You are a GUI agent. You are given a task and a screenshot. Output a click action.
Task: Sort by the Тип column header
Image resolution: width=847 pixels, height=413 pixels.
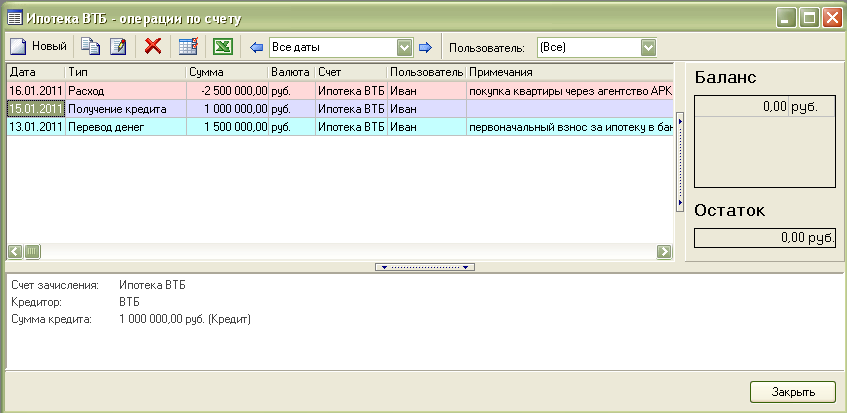126,72
